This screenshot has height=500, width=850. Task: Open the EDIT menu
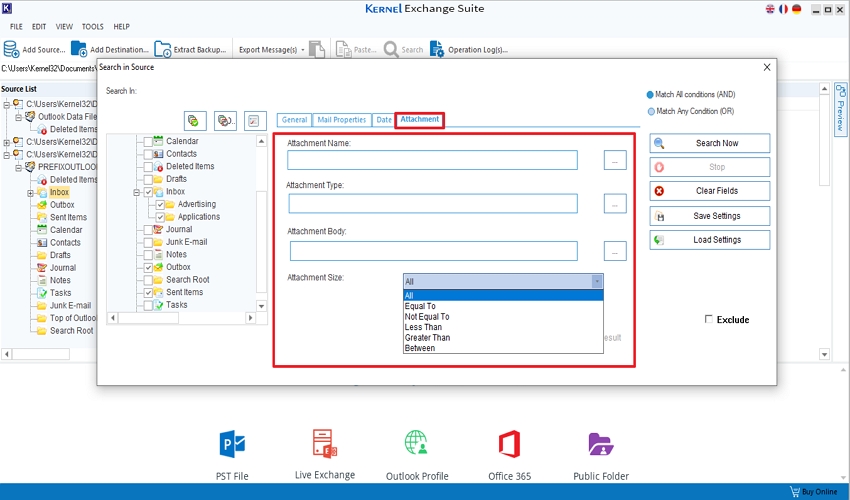tap(39, 27)
